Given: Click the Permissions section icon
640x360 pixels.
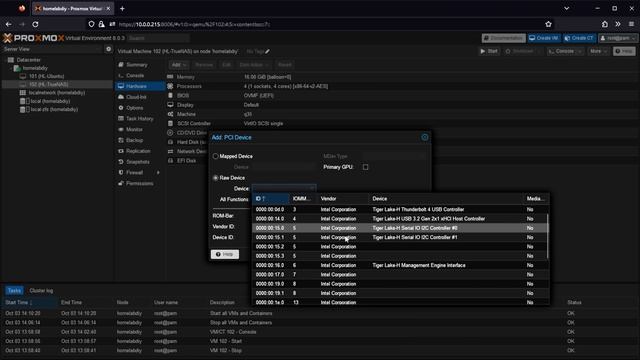Looking at the screenshot, I should (121, 184).
